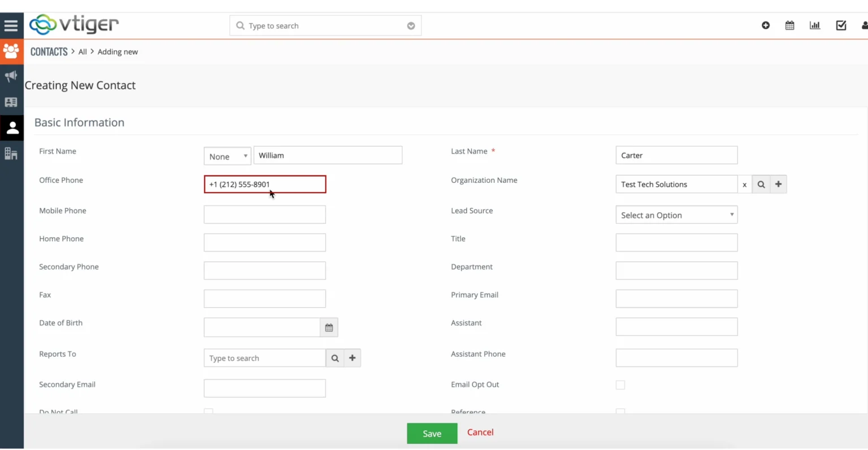The height and width of the screenshot is (450, 868).
Task: Toggle the Reference checkbox
Action: [620, 412]
